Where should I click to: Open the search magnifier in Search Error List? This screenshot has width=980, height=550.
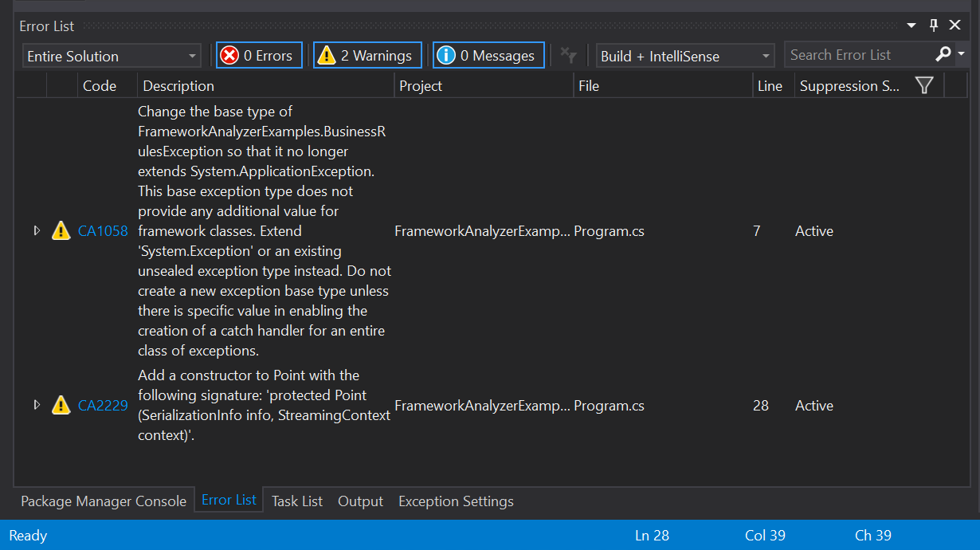pos(942,54)
